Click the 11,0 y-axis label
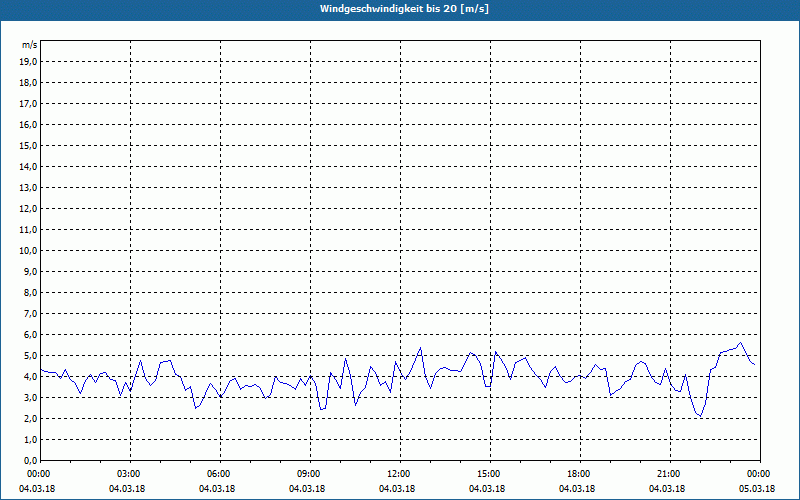This screenshot has height=500, width=800. [29, 230]
